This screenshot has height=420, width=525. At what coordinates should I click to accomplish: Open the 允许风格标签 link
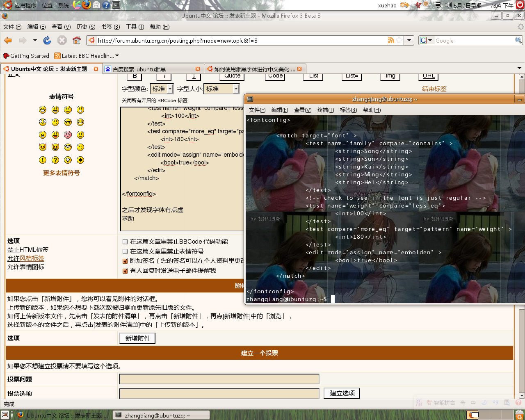pyautogui.click(x=26, y=258)
